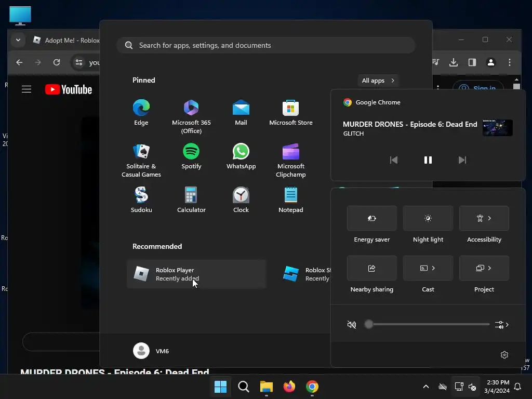Open YouTube hamburger guide menu
The height and width of the screenshot is (399, 532).
point(26,89)
